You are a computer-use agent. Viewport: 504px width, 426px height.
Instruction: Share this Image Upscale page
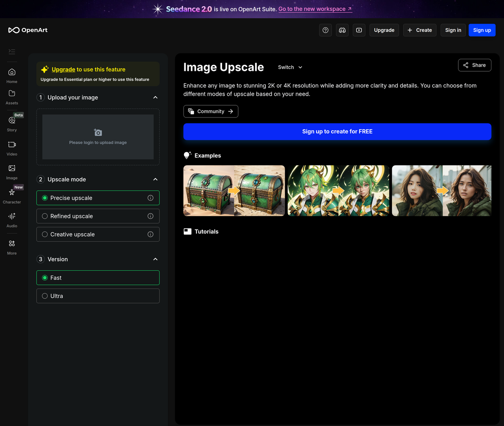coord(475,65)
